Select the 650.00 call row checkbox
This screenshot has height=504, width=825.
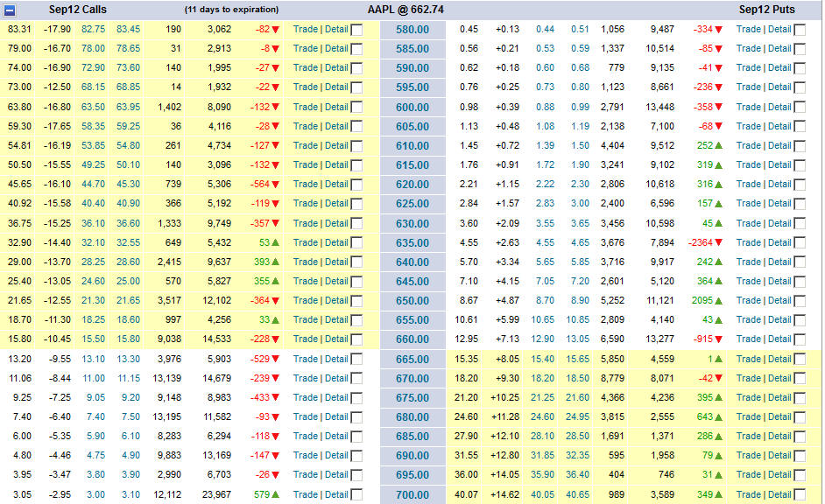[356, 301]
